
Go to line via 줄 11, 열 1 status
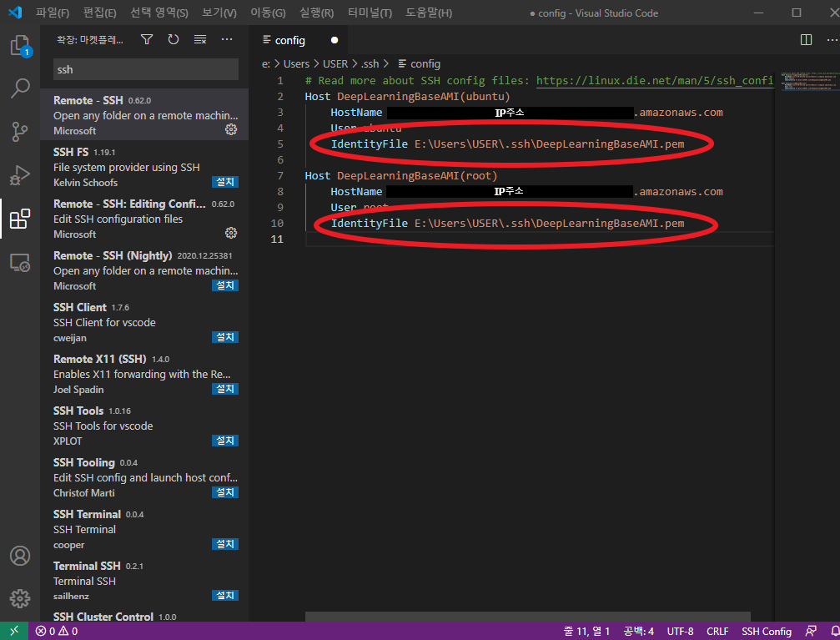(586, 632)
